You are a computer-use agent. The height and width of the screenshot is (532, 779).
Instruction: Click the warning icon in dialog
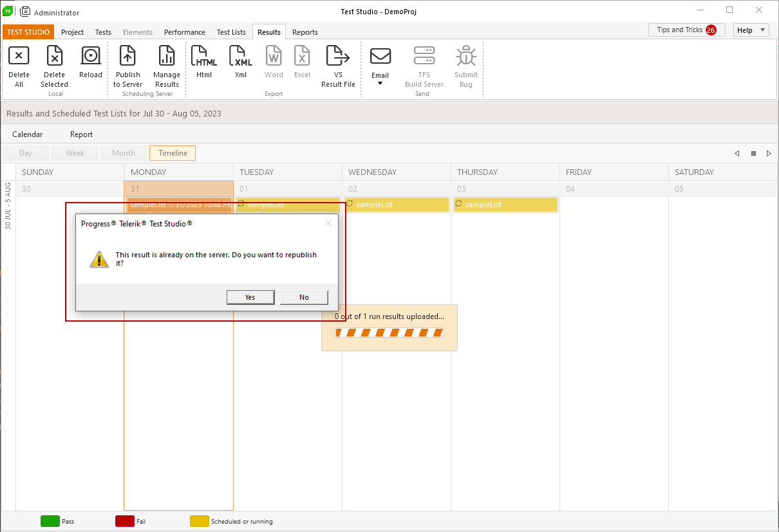pyautogui.click(x=99, y=259)
